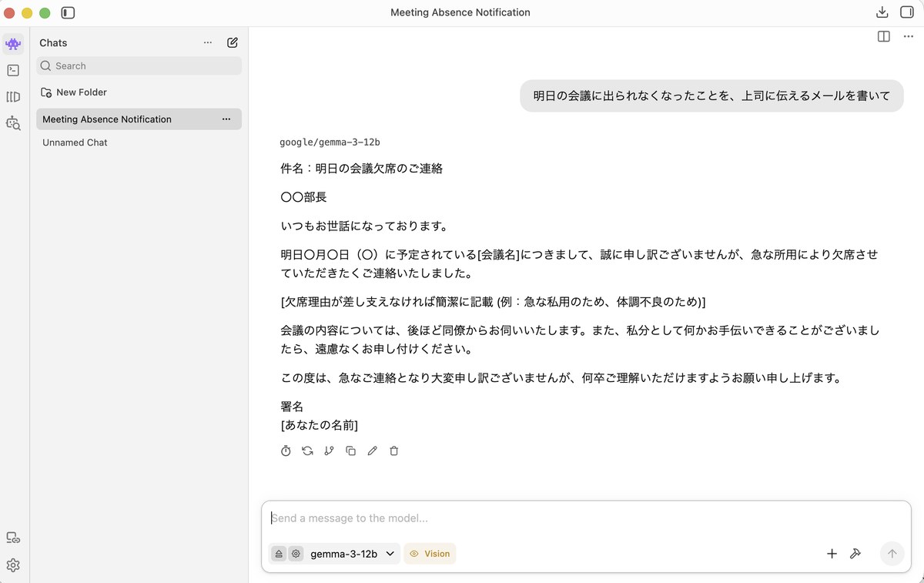Select the Unnamed Chat entry
Viewport: 924px width, 583px height.
tap(139, 142)
